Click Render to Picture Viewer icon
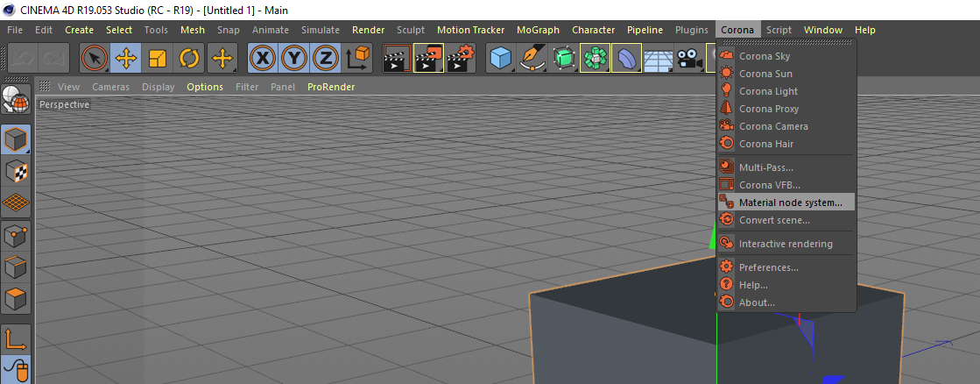The height and width of the screenshot is (384, 980). 429,59
